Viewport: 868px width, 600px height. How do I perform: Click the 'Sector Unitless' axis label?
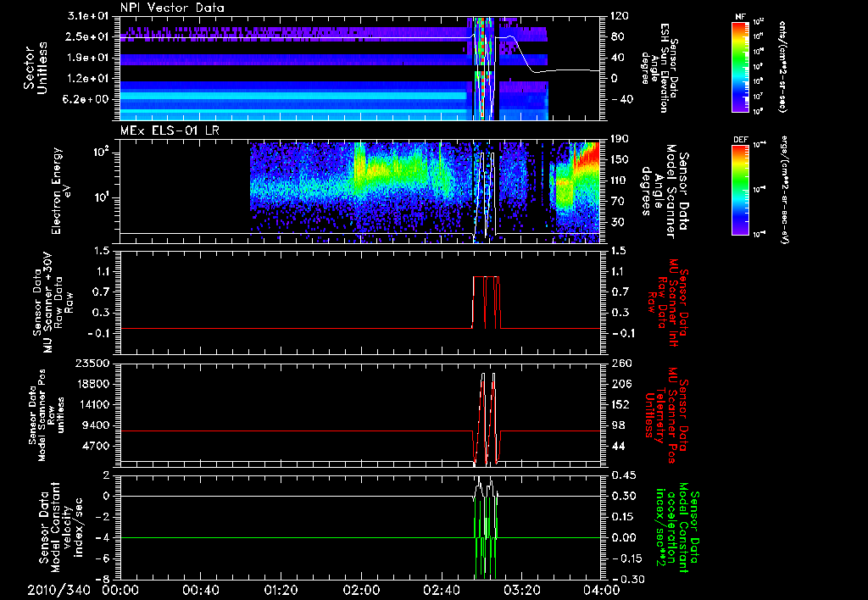coord(36,68)
